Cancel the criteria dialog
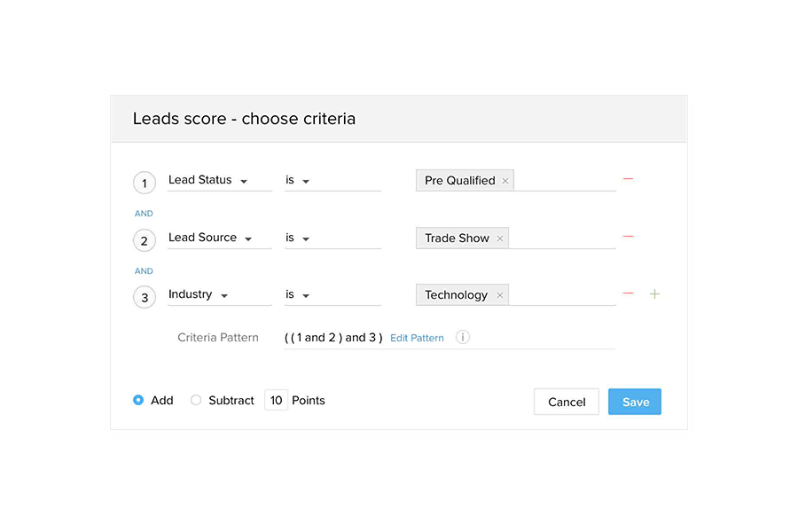 pyautogui.click(x=567, y=402)
